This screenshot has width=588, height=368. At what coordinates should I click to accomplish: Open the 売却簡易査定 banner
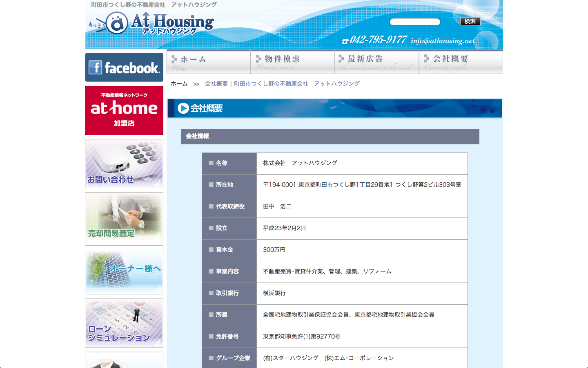tap(124, 217)
